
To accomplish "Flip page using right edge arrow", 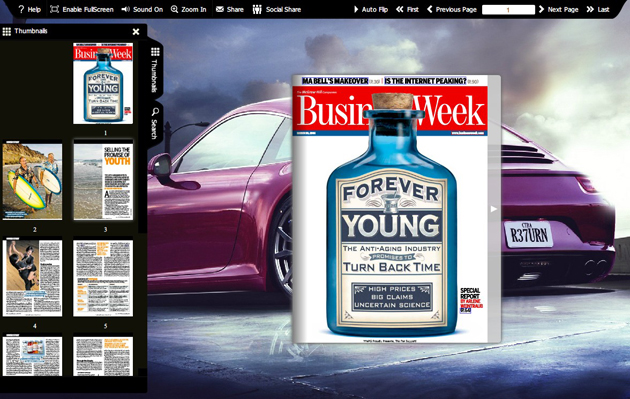I will [x=494, y=209].
